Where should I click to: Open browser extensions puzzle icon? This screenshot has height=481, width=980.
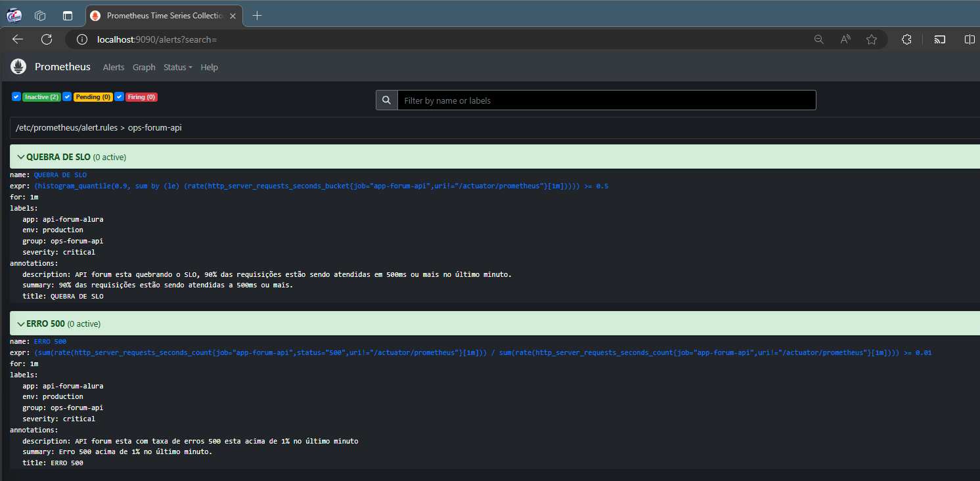click(x=907, y=39)
